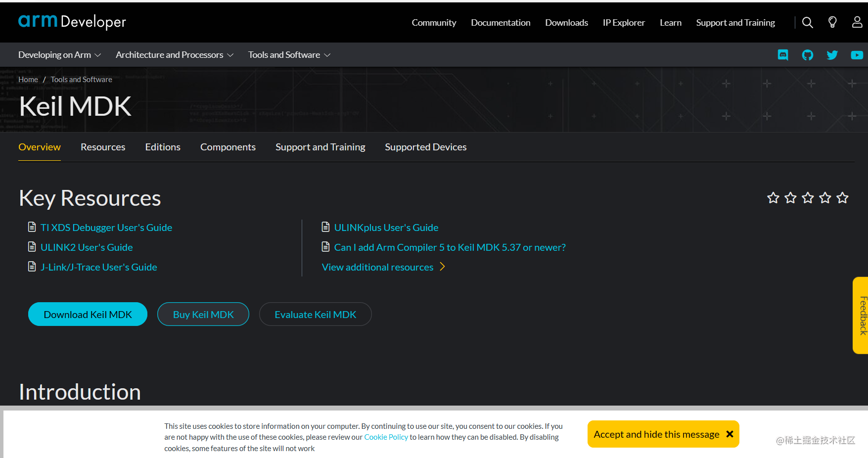Expand the Developing on Arm menu

[59, 55]
